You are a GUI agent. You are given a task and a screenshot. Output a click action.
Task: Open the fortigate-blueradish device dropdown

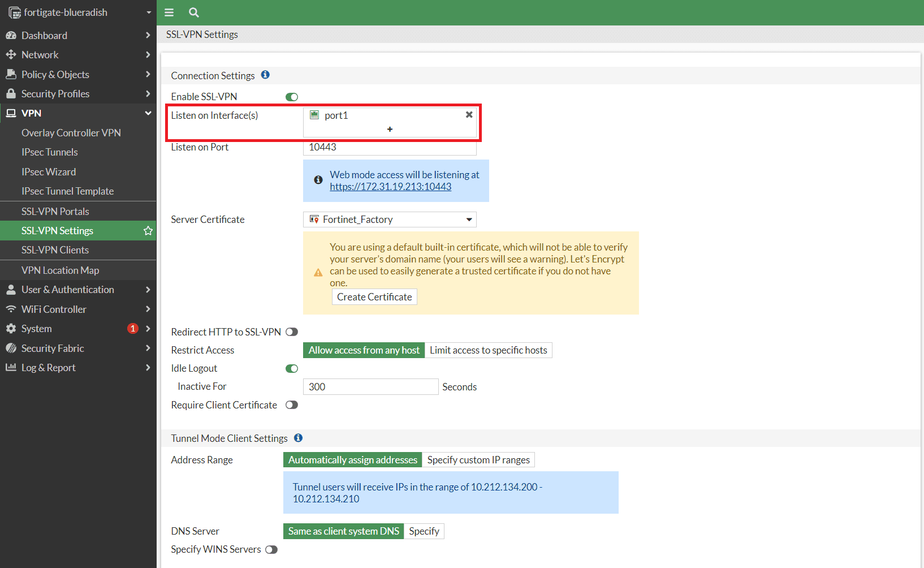[148, 12]
